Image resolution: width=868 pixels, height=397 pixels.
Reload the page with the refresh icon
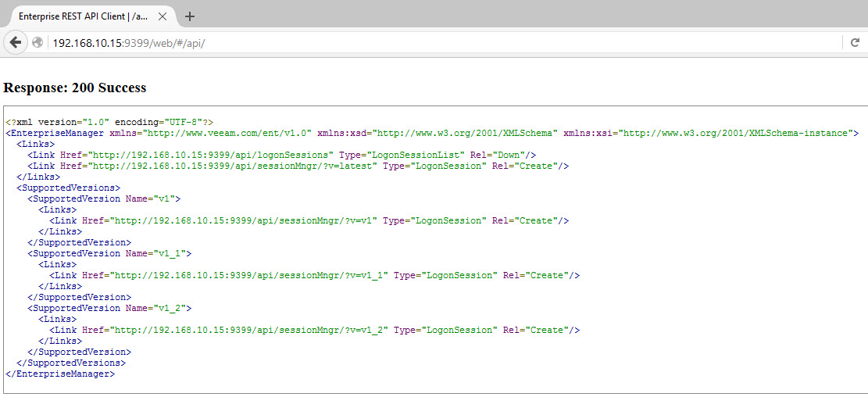(x=855, y=42)
